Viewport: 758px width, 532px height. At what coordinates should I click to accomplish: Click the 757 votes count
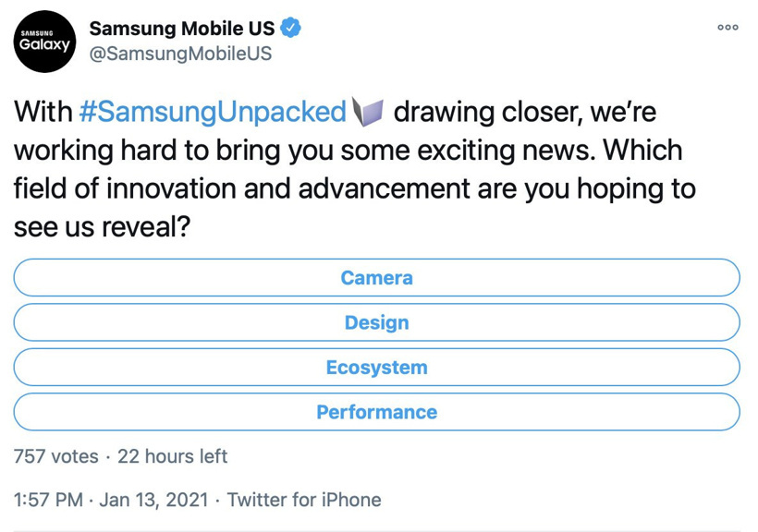click(56, 456)
